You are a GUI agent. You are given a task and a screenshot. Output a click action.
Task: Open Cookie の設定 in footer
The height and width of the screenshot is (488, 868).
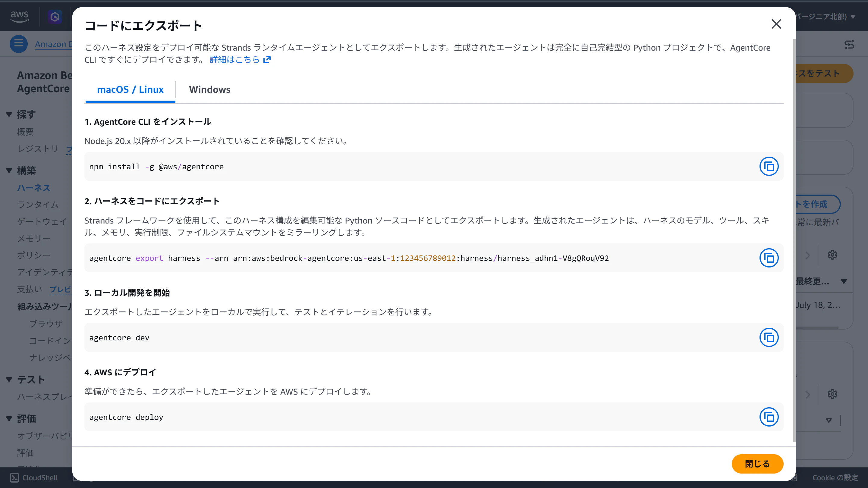835,477
